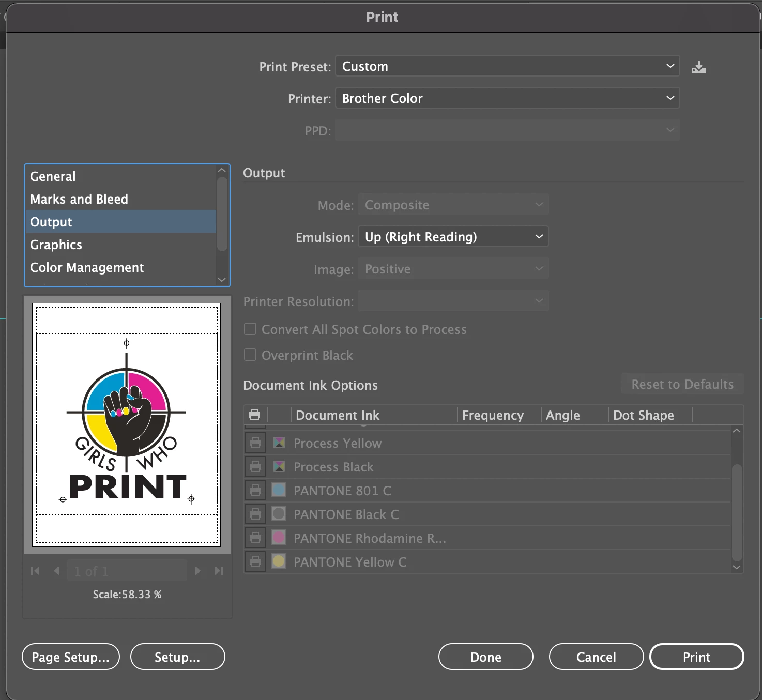The image size is (762, 700).
Task: Click Reset to Defaults button
Action: point(682,384)
